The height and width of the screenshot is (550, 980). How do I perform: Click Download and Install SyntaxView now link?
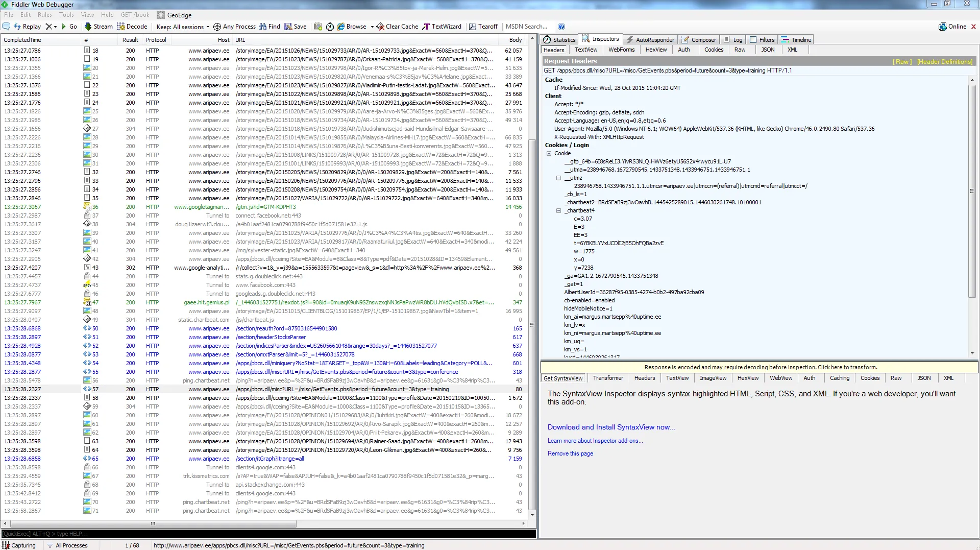(611, 427)
